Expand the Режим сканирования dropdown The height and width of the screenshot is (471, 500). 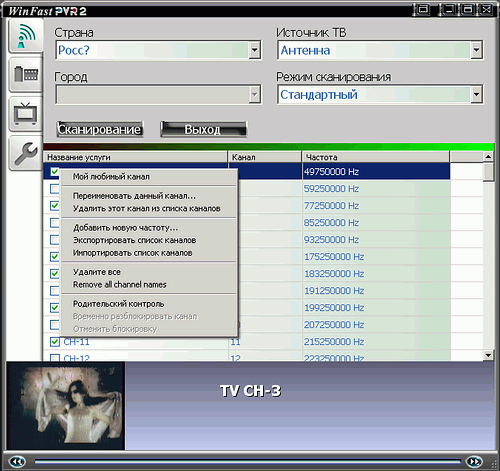point(477,95)
